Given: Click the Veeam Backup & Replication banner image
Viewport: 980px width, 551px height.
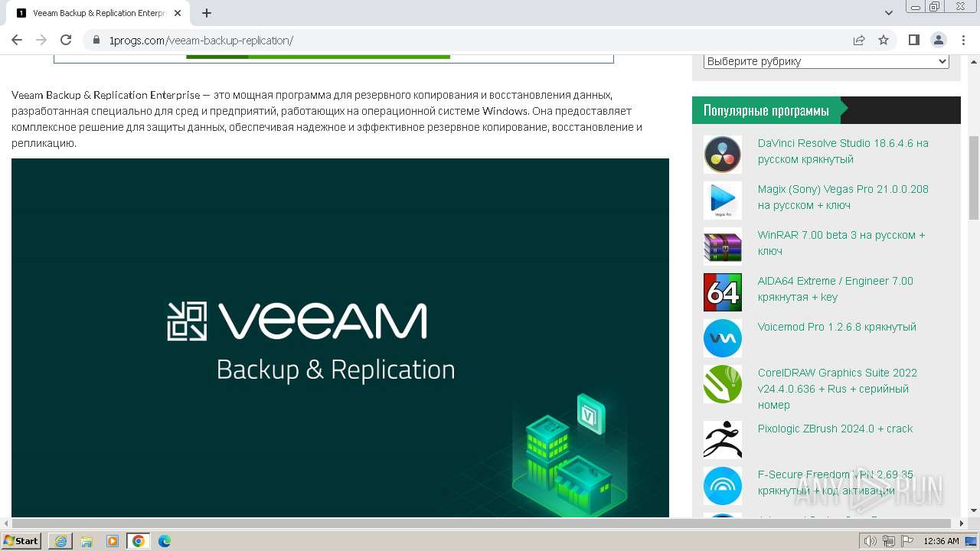Looking at the screenshot, I should click(340, 337).
